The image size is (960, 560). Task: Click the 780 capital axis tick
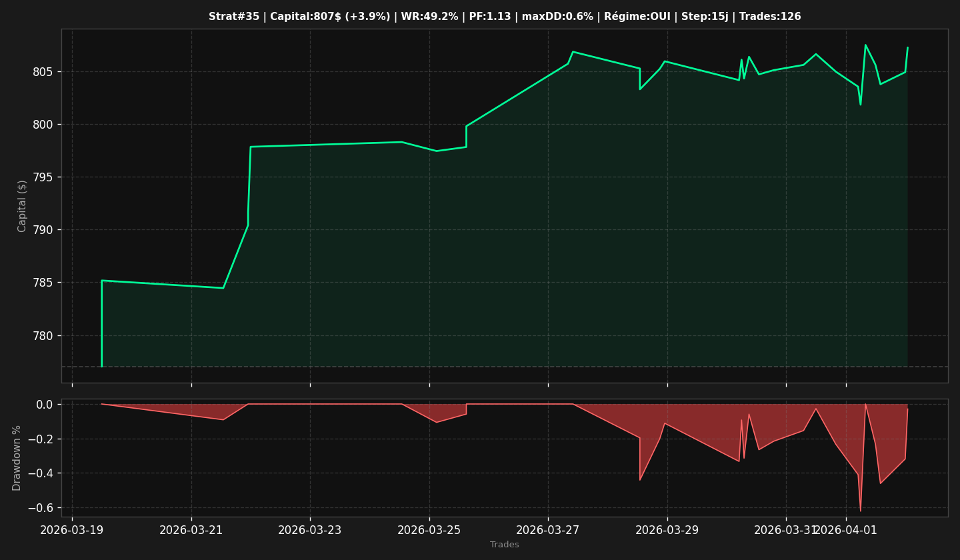pos(43,335)
